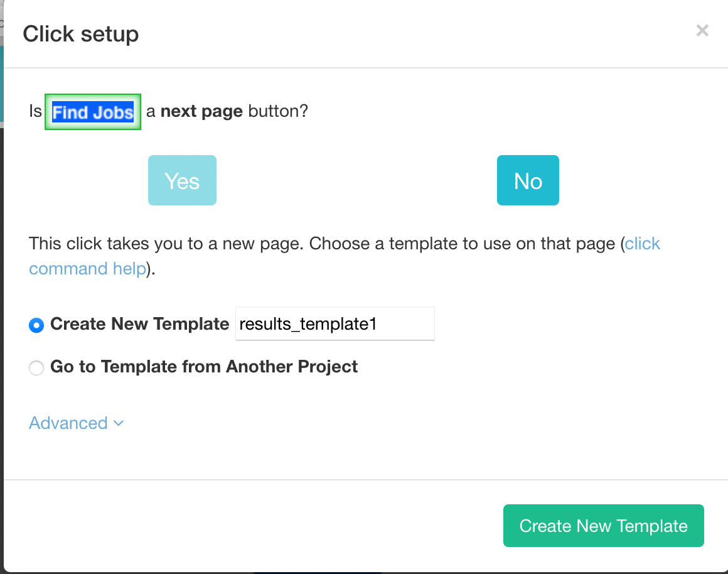Image resolution: width=728 pixels, height=574 pixels.
Task: Click No to reject next page suggestion
Action: pyautogui.click(x=528, y=180)
